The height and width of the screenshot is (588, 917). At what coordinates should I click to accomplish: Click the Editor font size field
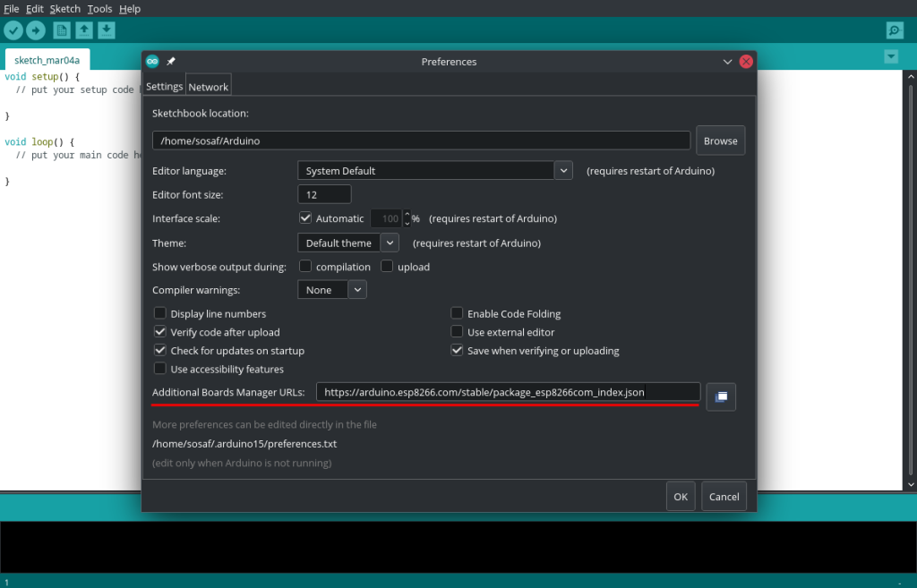(324, 194)
